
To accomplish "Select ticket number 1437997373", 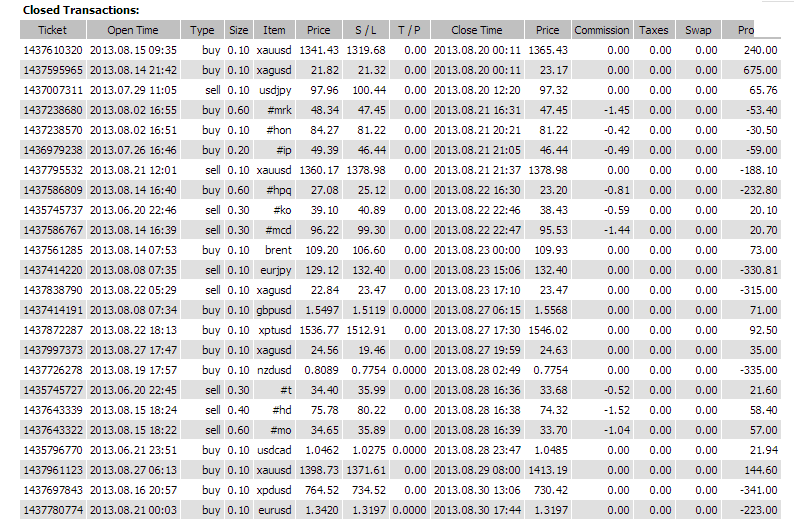I will pyautogui.click(x=53, y=350).
